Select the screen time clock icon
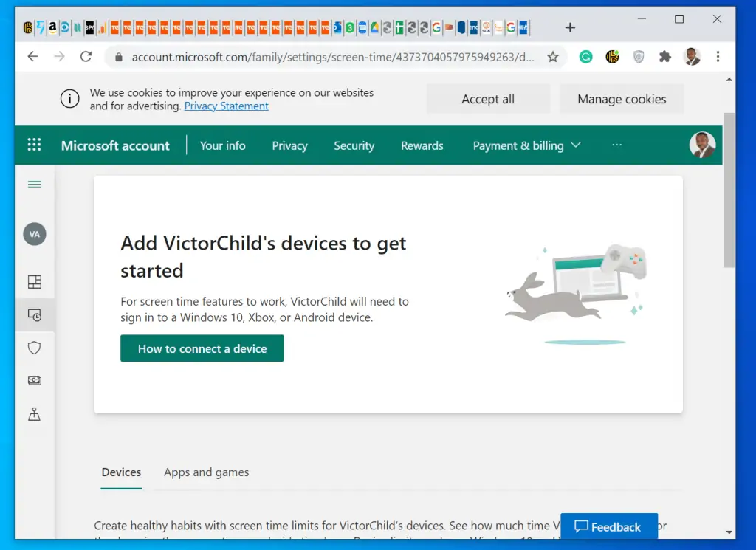Viewport: 756px width, 550px height. click(35, 315)
